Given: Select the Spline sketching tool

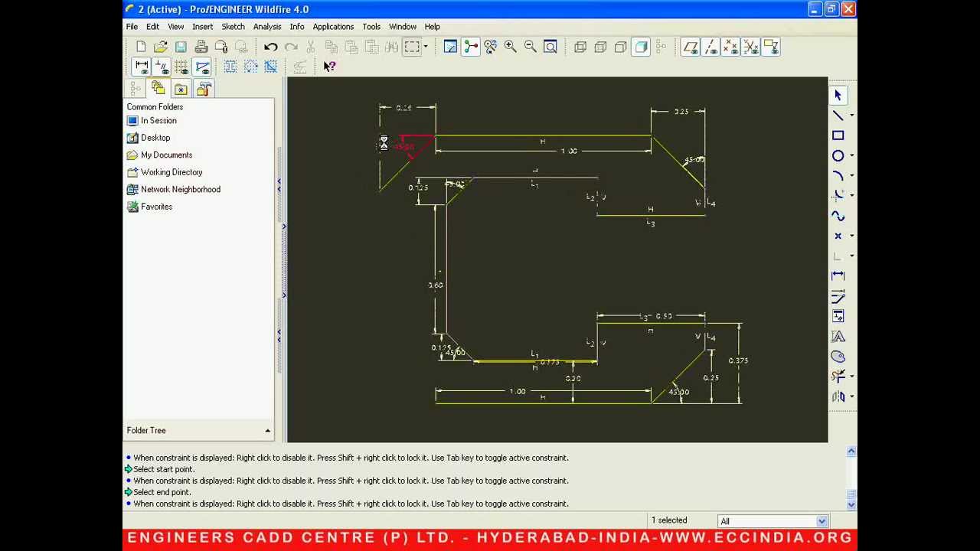Looking at the screenshot, I should [x=838, y=216].
